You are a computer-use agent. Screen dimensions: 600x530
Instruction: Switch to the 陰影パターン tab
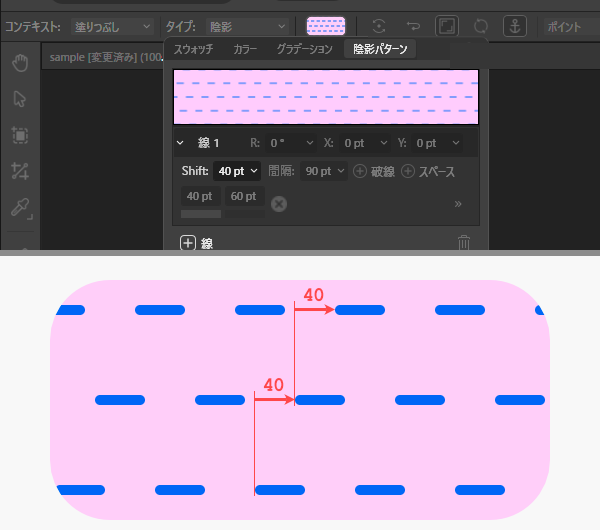pos(380,49)
